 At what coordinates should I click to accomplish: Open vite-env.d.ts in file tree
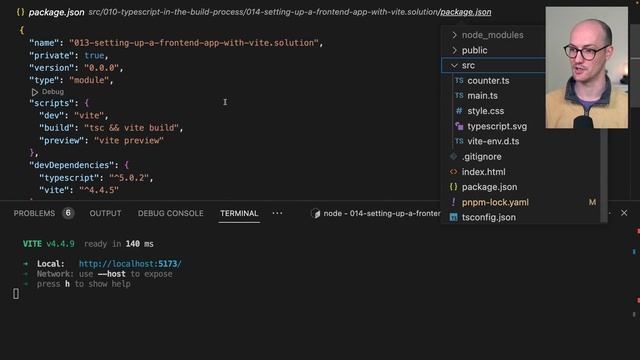click(x=493, y=141)
